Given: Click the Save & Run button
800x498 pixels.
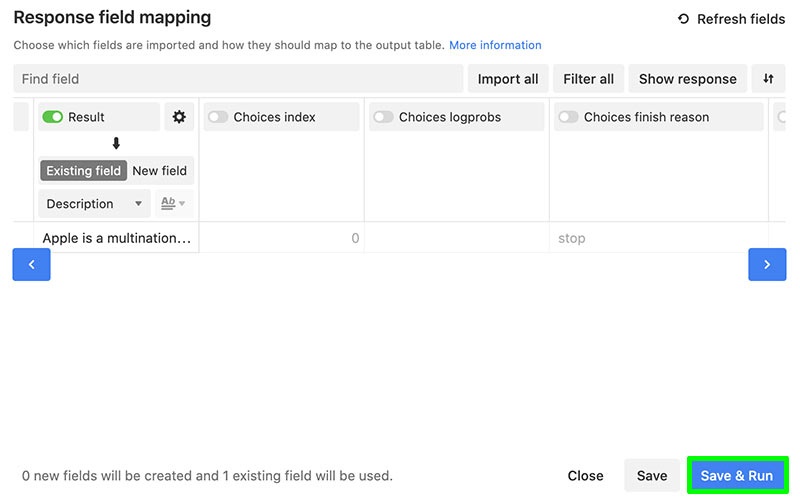Looking at the screenshot, I should pos(736,476).
